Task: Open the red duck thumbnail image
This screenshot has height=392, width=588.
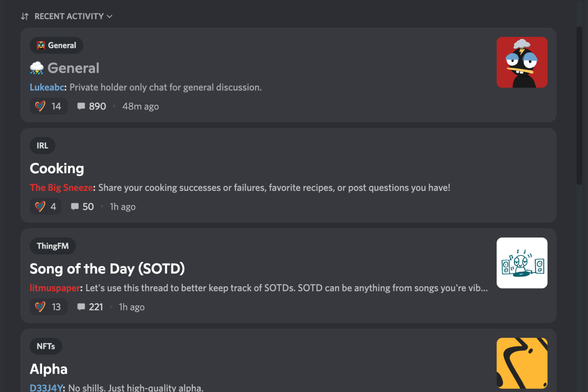Action: [x=522, y=62]
